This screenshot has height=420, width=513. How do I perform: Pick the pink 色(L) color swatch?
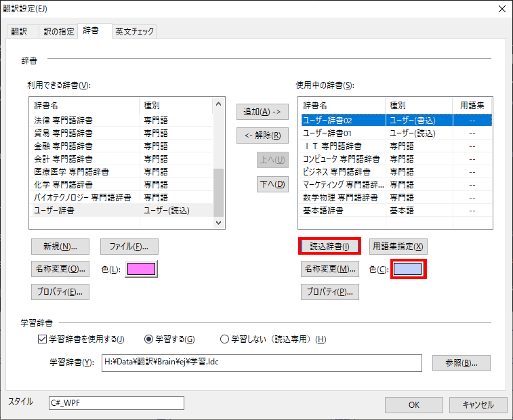pyautogui.click(x=142, y=269)
